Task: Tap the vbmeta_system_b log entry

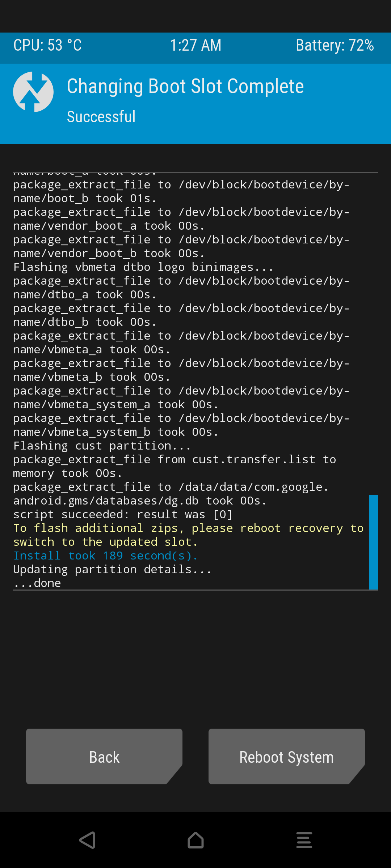Action: 181,425
